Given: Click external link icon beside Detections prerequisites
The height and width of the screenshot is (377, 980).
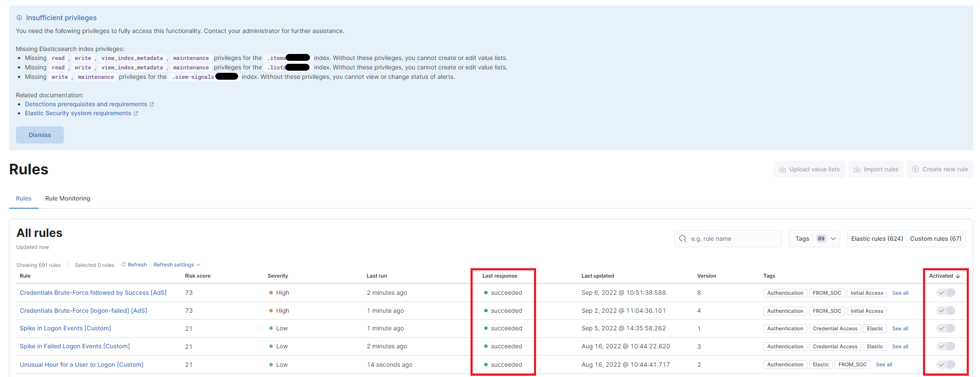Looking at the screenshot, I should coord(151,105).
